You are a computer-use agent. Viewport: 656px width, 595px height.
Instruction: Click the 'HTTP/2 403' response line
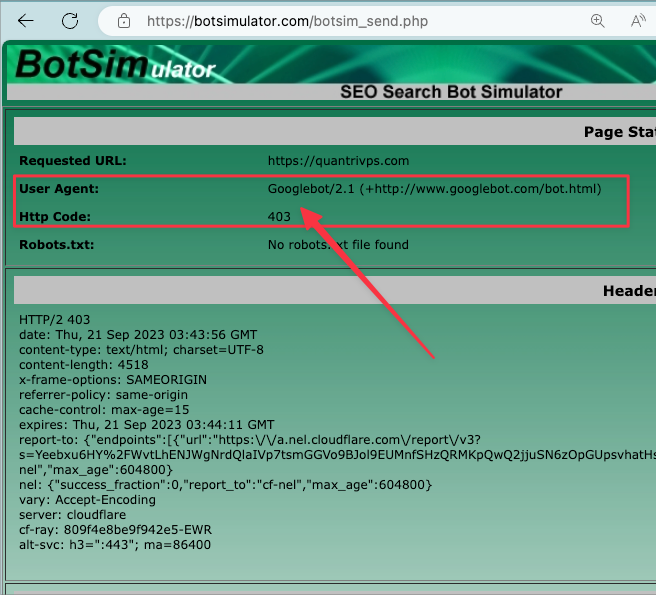point(54,320)
